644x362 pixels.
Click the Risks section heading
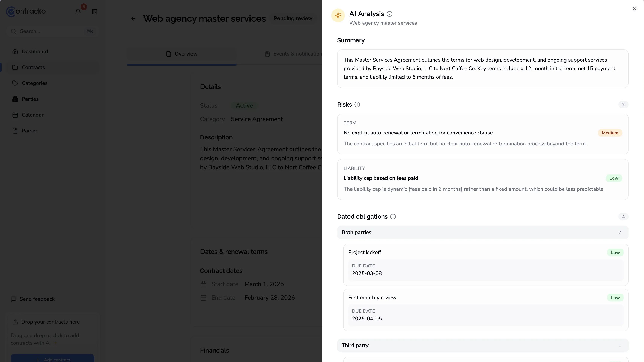[344, 105]
